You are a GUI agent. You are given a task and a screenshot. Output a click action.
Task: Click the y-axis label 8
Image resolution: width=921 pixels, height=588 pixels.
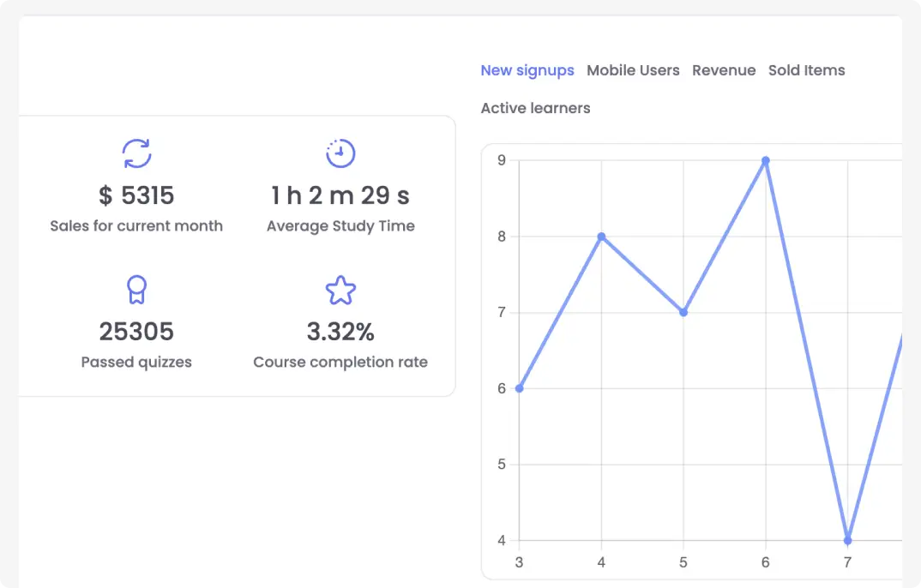[502, 237]
